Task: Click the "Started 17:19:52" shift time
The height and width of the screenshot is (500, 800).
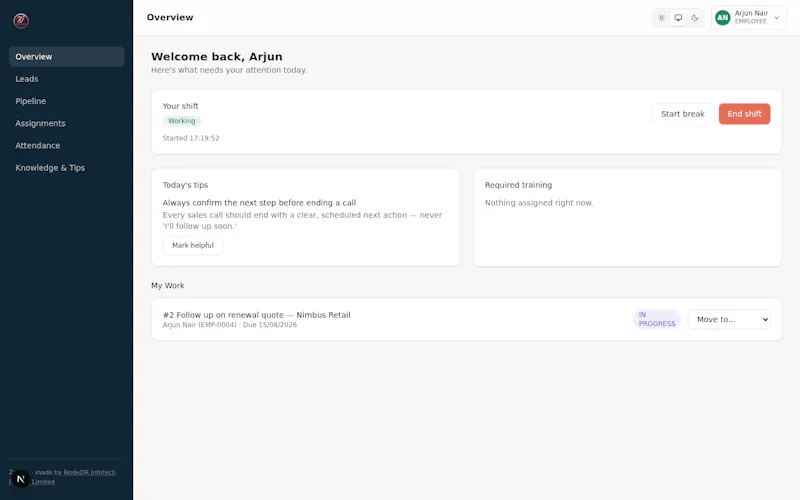Action: click(x=191, y=138)
